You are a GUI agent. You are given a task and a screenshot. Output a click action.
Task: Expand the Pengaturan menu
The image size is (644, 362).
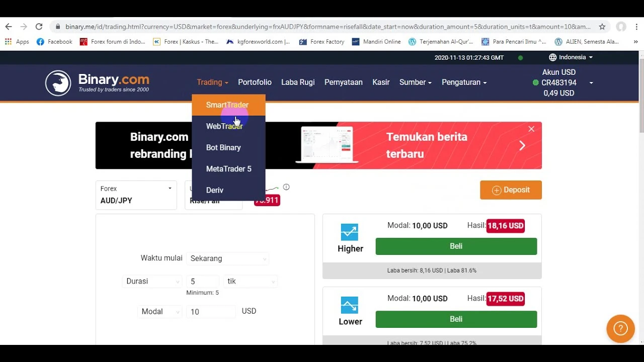[x=464, y=82]
